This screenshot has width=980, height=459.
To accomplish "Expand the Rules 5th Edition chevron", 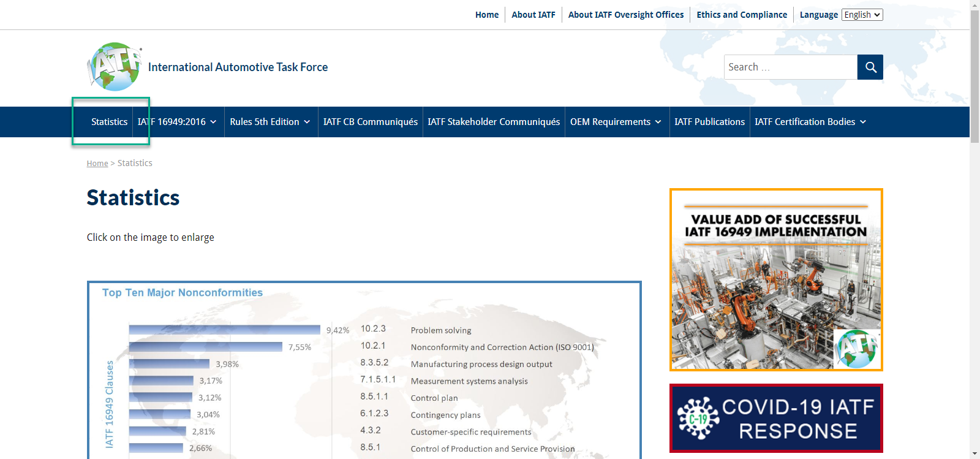I will (307, 122).
